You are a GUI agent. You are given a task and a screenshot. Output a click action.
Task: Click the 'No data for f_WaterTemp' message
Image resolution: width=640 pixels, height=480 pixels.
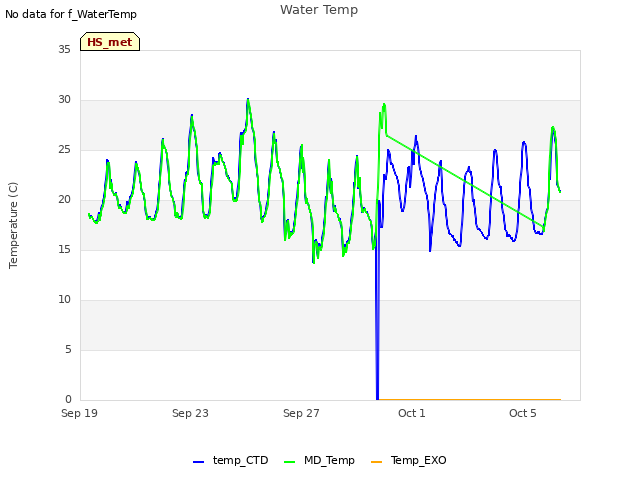(x=71, y=14)
